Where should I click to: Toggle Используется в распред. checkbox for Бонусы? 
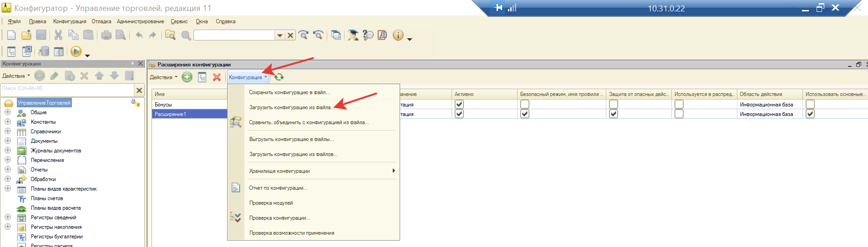click(679, 104)
